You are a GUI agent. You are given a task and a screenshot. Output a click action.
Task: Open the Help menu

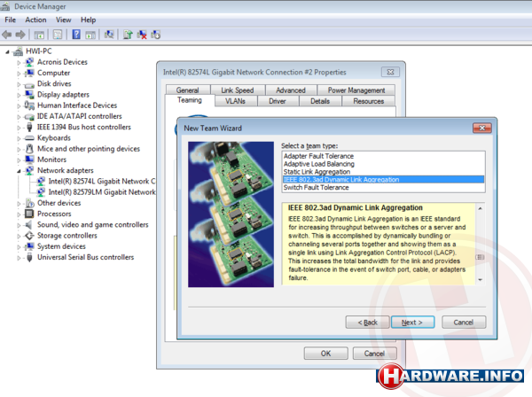click(88, 19)
